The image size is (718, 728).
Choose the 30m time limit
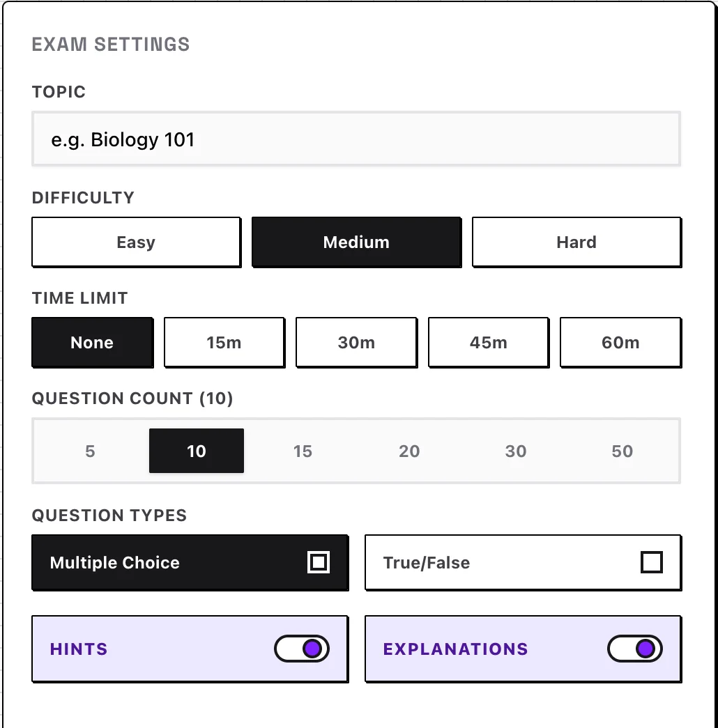(356, 342)
